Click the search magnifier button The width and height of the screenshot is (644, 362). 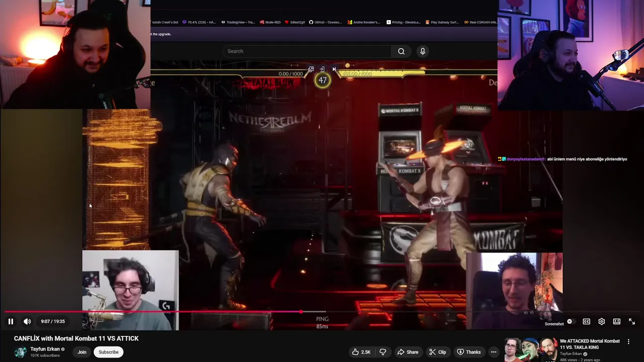(x=401, y=51)
